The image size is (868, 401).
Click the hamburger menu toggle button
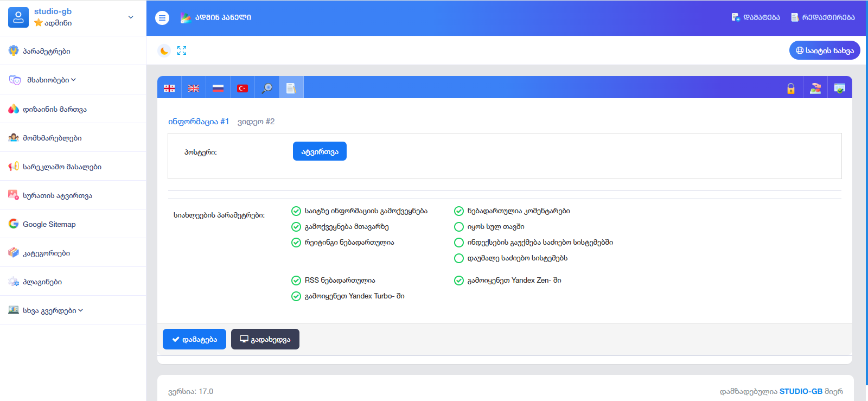tap(162, 18)
